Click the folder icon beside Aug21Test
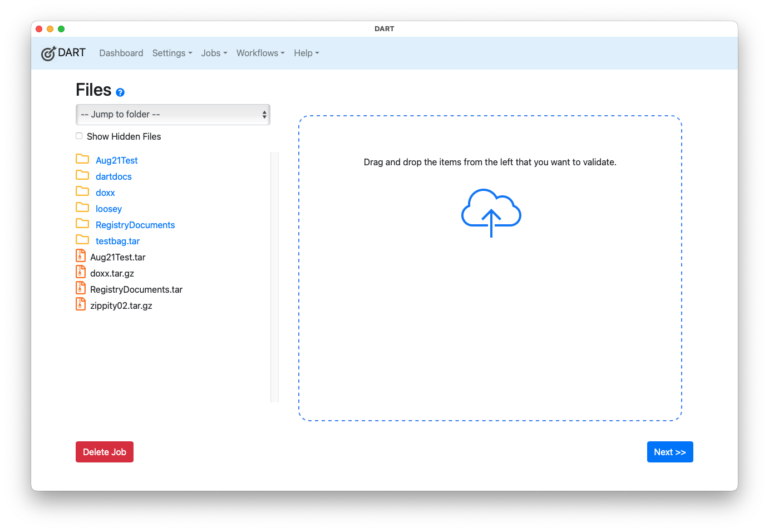Screen dimensions: 769x532 82,159
